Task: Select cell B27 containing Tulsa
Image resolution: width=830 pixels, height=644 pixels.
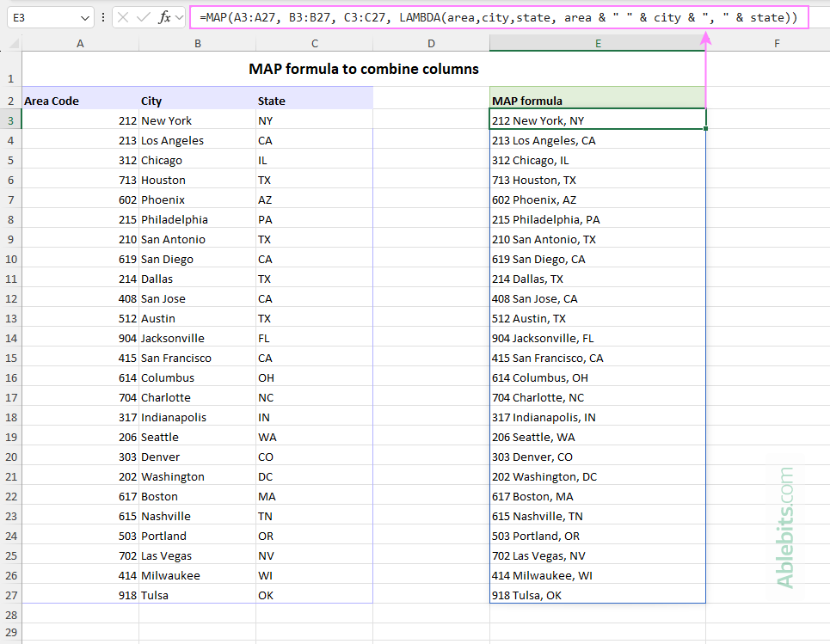Action: [197, 595]
